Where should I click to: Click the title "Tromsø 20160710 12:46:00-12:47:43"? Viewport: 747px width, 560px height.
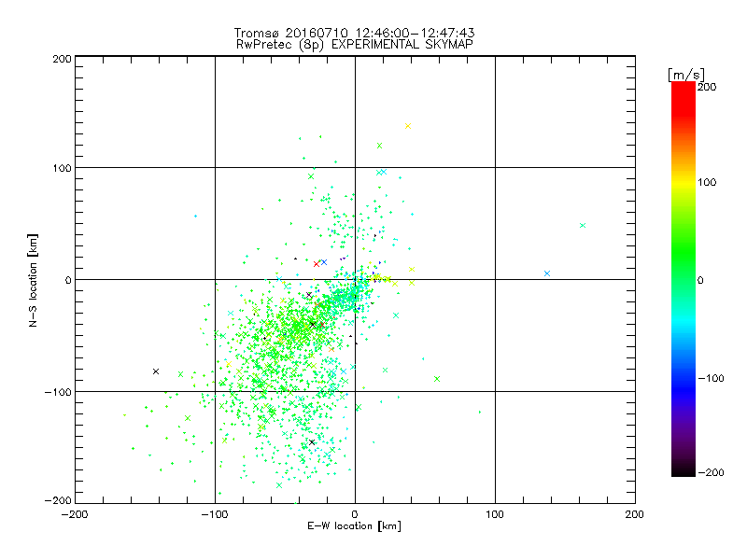coord(354,33)
